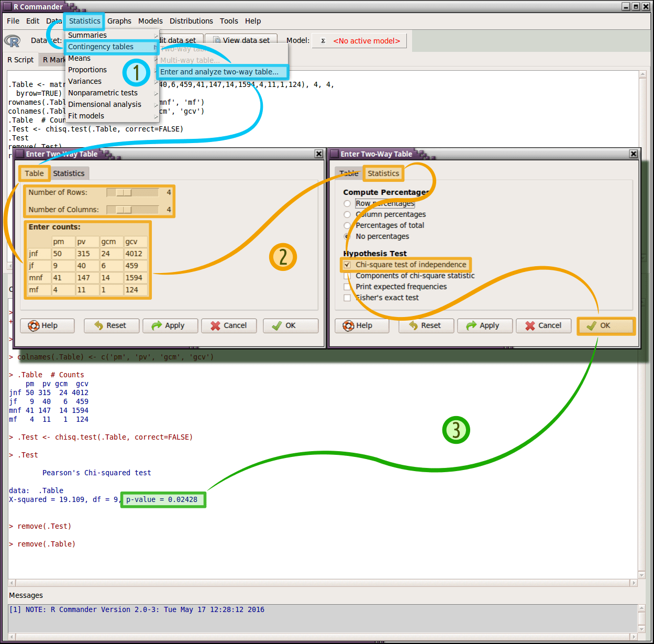Expand Contingency tables submenu
This screenshot has height=644, width=654.
click(x=112, y=47)
